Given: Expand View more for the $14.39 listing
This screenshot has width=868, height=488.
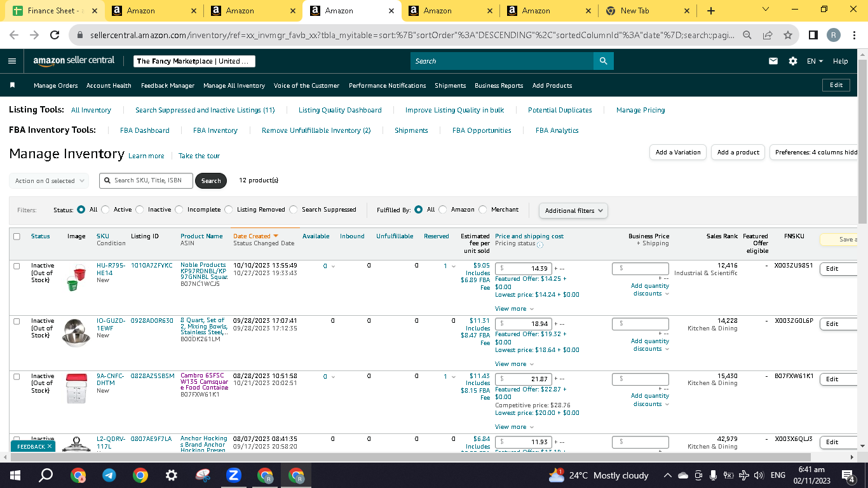Looking at the screenshot, I should click(514, 309).
